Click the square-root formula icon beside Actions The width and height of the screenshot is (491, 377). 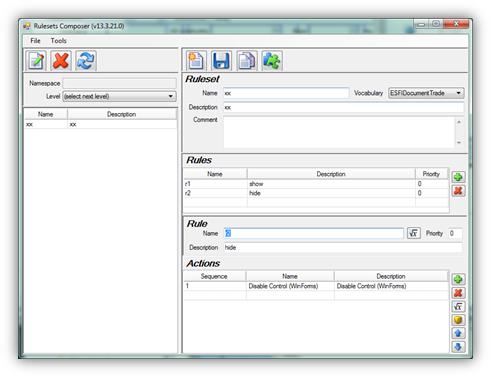[x=458, y=306]
